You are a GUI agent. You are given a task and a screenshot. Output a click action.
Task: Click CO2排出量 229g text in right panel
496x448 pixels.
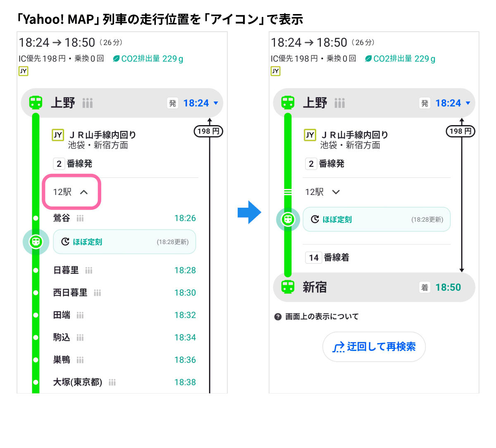(x=404, y=59)
